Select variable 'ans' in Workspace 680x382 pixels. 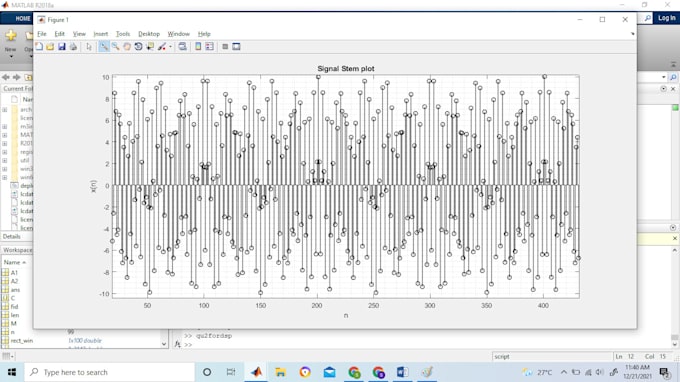pos(15,290)
